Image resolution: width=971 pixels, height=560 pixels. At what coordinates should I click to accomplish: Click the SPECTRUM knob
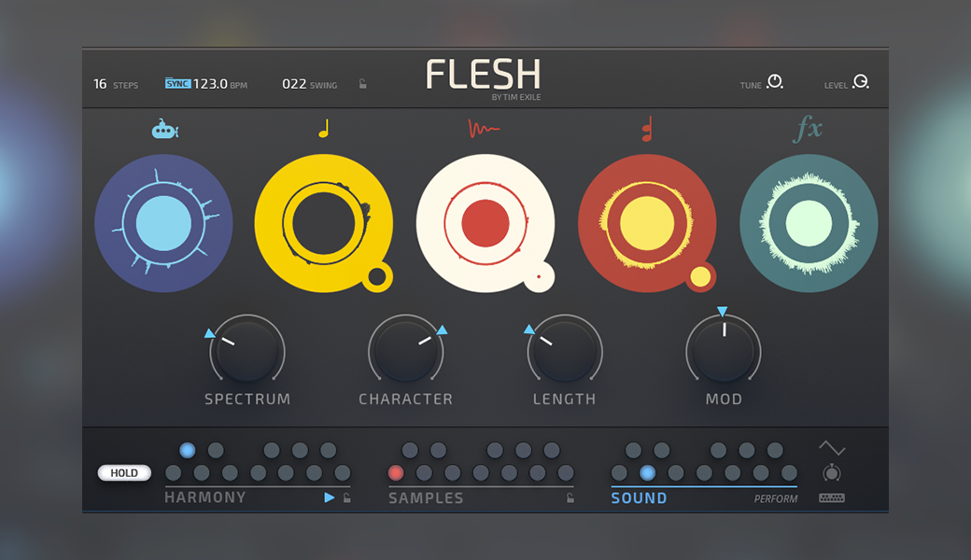click(x=247, y=351)
